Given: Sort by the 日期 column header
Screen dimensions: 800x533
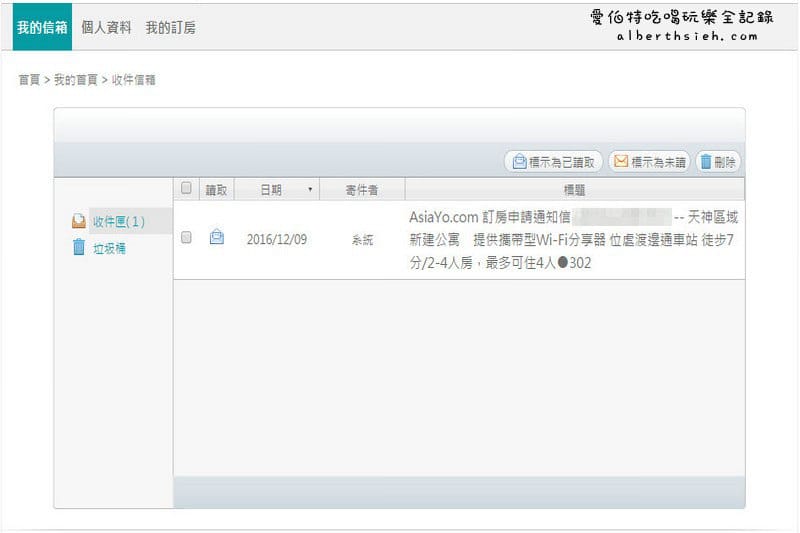Looking at the screenshot, I should (x=277, y=190).
